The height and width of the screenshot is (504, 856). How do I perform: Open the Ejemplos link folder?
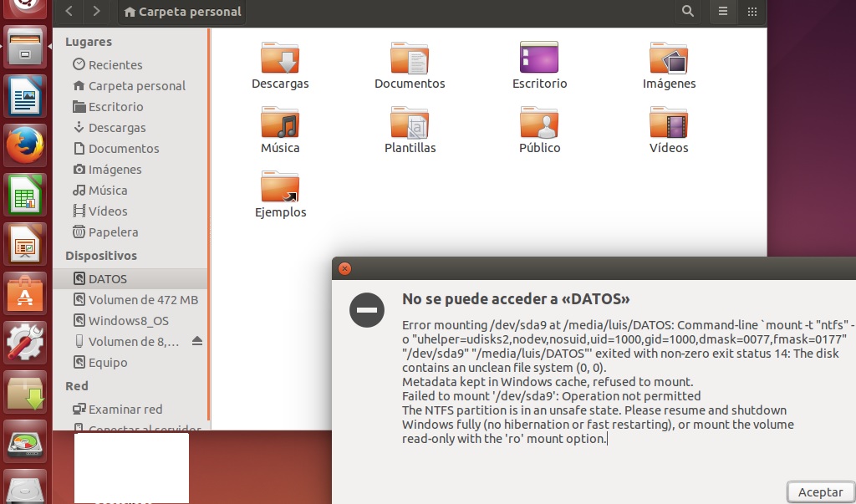point(280,186)
